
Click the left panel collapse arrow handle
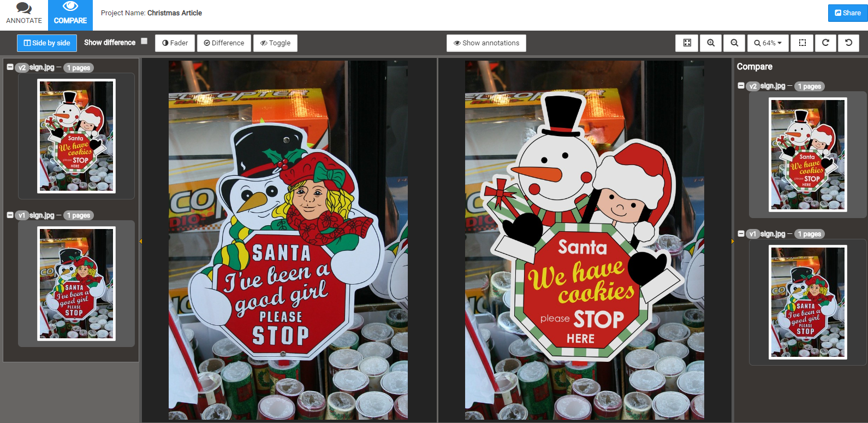[140, 241]
